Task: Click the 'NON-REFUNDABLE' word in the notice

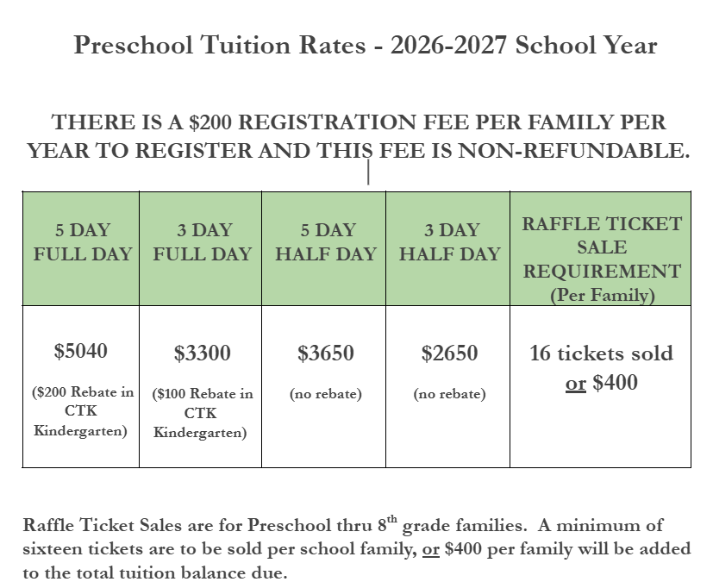Action: pyautogui.click(x=574, y=151)
